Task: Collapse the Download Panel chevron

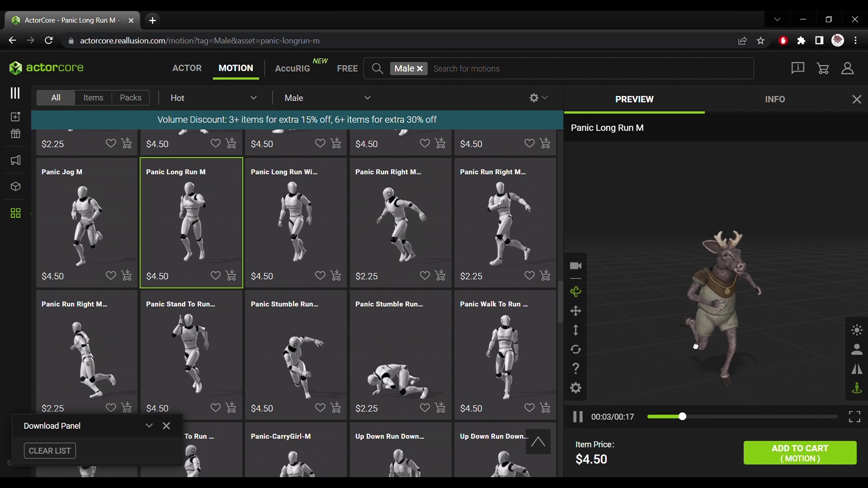Action: tap(149, 426)
